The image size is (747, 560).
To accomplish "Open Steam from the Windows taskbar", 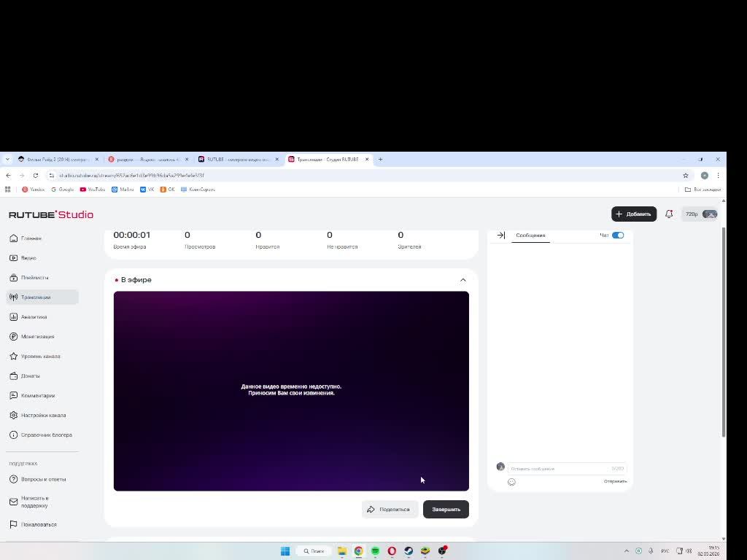I will (409, 551).
